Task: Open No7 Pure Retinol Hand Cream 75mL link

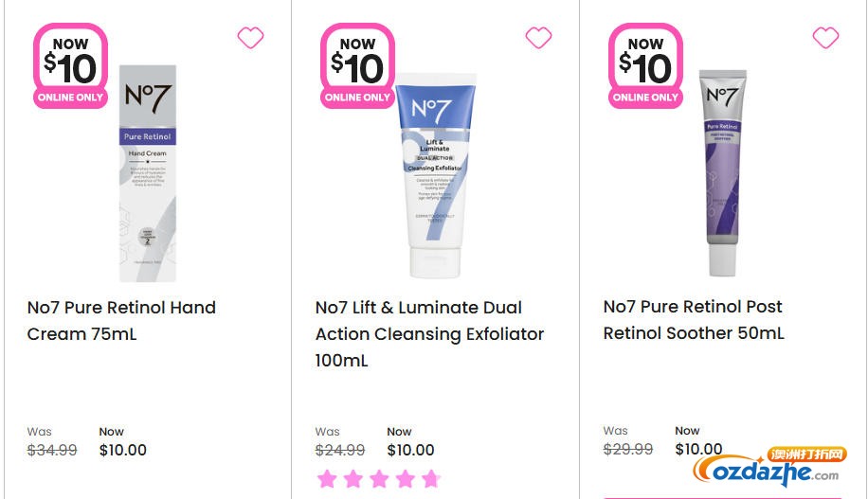Action: tap(121, 320)
